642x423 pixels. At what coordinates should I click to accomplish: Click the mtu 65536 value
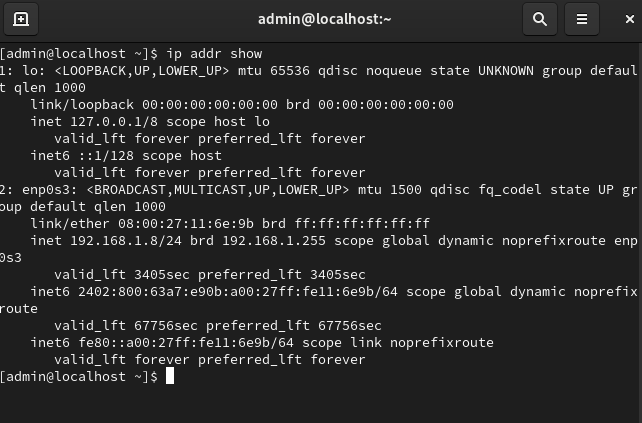click(274, 70)
